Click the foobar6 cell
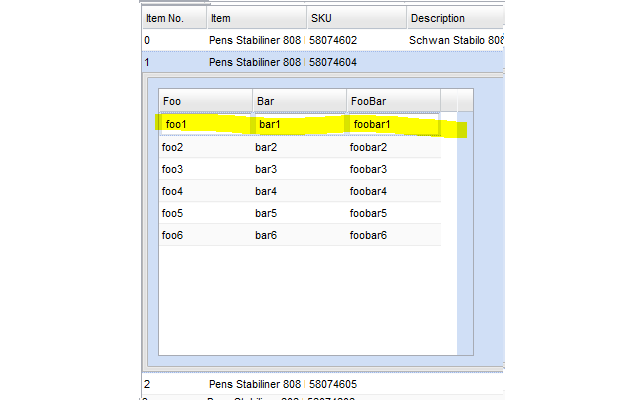640x400 pixels. [x=392, y=235]
